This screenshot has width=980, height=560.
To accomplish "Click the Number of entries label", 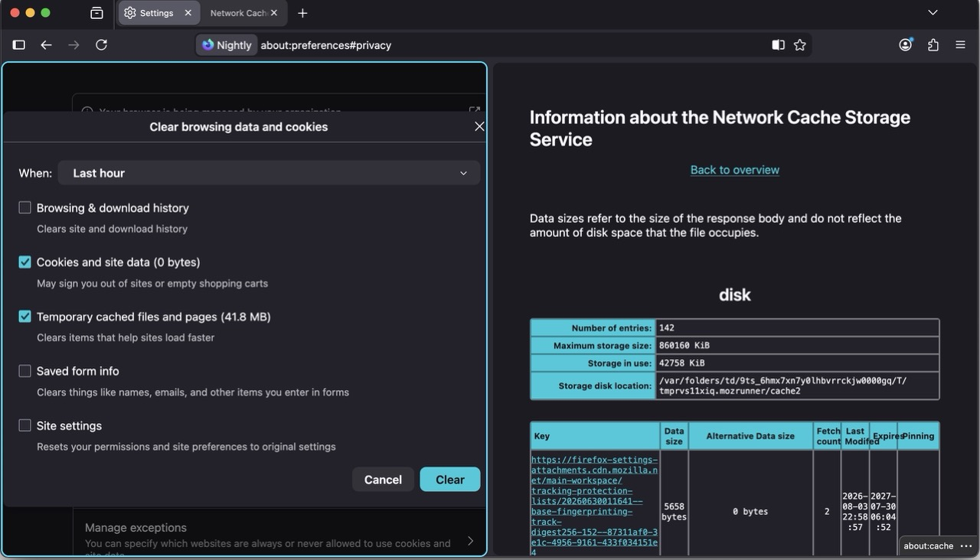I will coord(612,327).
